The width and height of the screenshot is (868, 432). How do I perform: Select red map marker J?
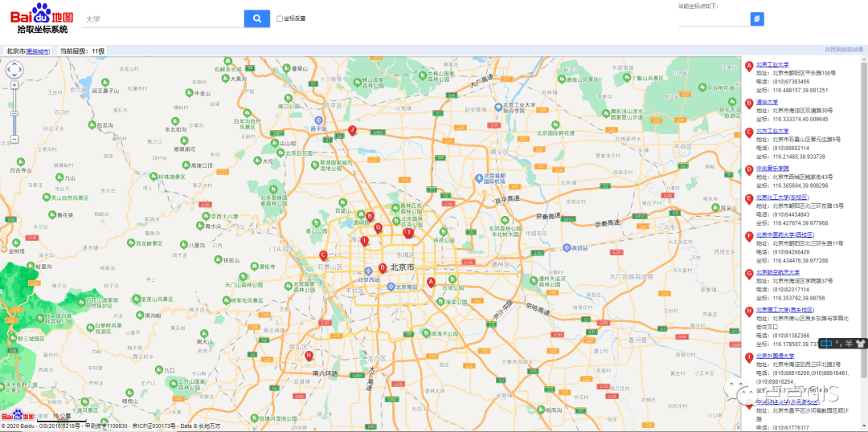point(351,130)
